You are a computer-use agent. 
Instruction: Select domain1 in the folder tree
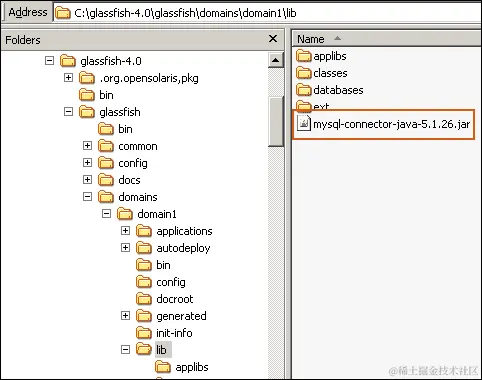click(157, 214)
